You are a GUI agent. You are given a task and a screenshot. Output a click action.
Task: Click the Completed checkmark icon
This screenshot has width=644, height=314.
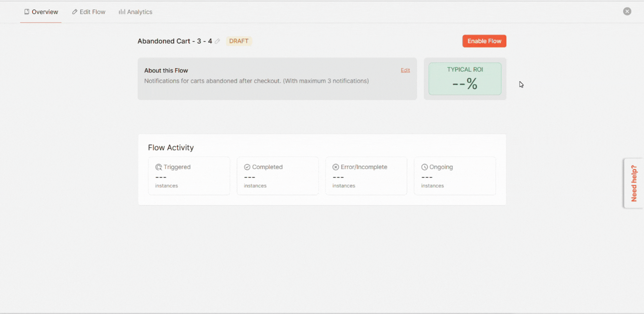247,167
